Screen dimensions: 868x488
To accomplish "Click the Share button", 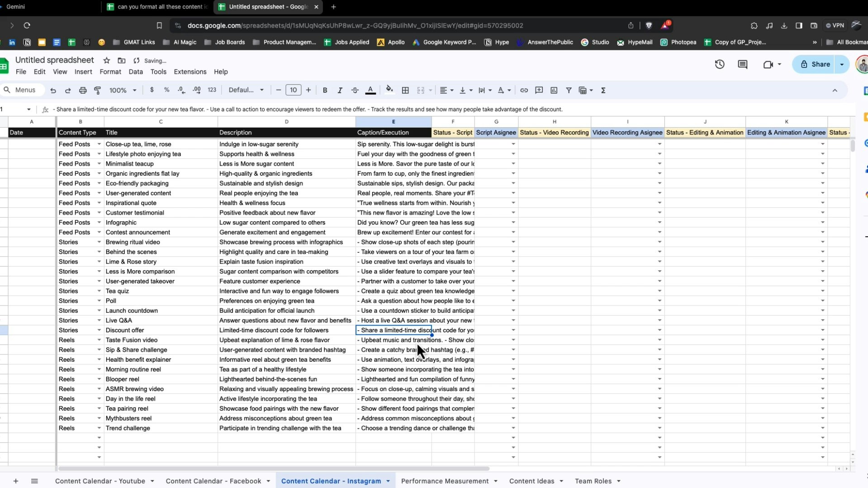I will 815,64.
